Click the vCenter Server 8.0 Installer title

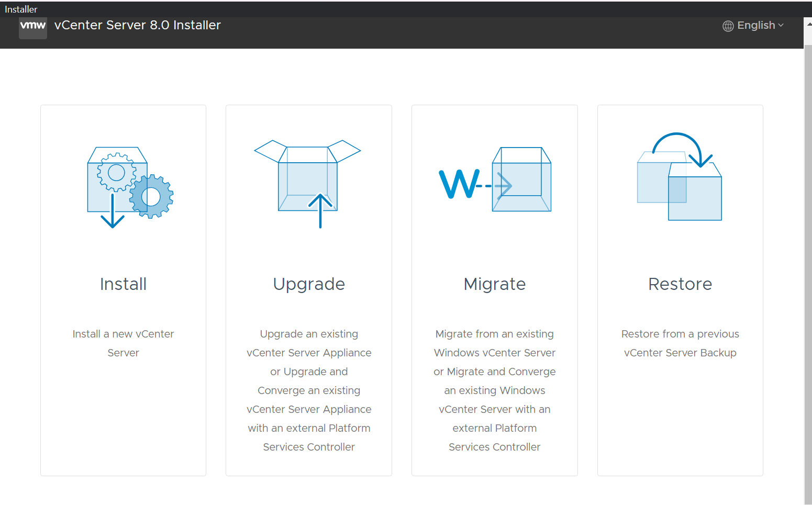pyautogui.click(x=138, y=25)
